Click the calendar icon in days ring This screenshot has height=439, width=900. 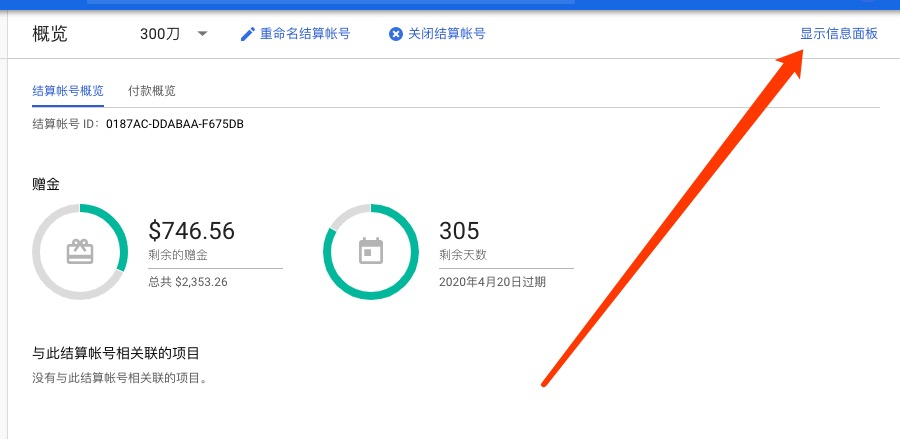point(371,251)
